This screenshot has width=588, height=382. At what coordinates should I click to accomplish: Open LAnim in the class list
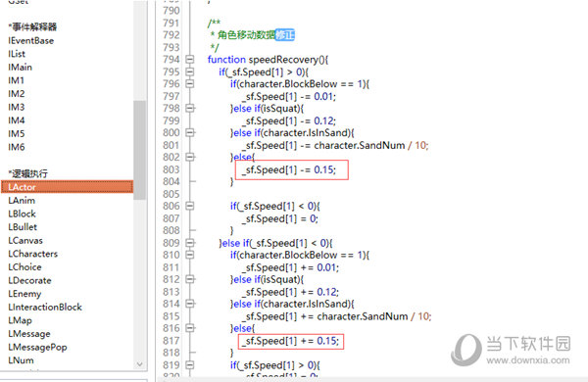22,201
